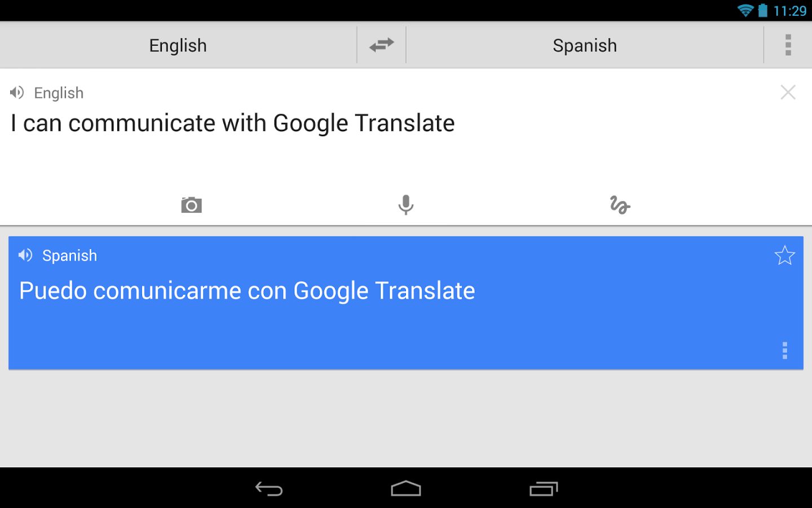The image size is (812, 508).
Task: Clear the entered English text
Action: tap(788, 93)
